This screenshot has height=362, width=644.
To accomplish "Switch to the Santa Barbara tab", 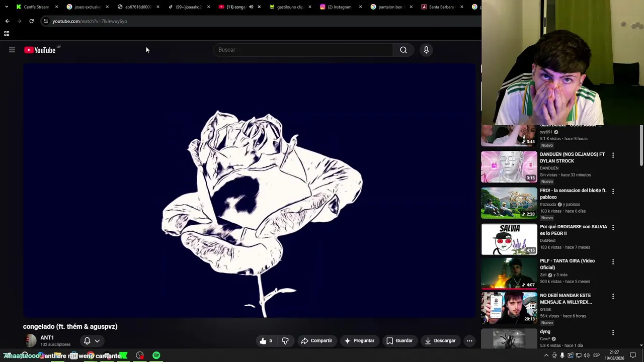I will coord(442,7).
